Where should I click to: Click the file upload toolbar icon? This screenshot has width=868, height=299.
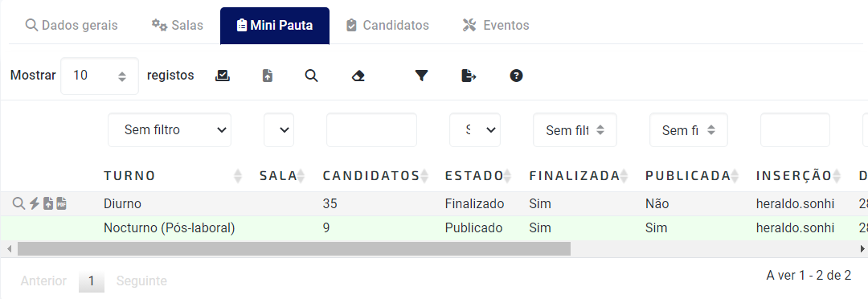(x=268, y=76)
